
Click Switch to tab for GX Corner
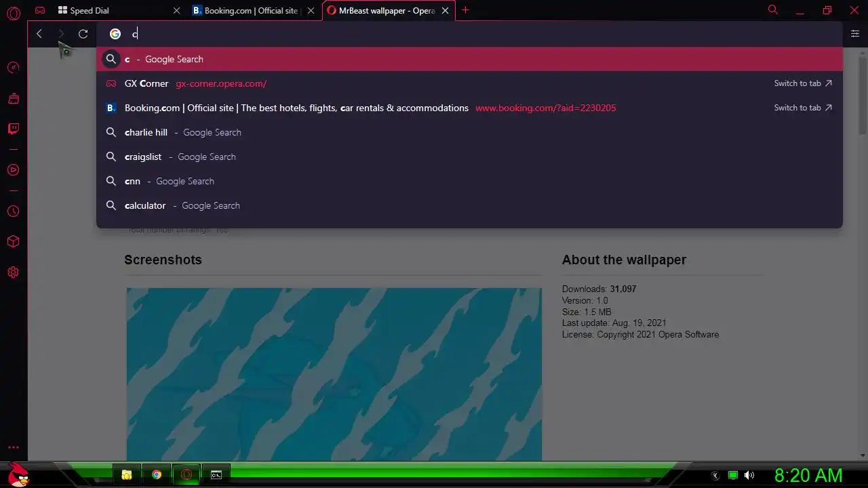click(x=803, y=83)
